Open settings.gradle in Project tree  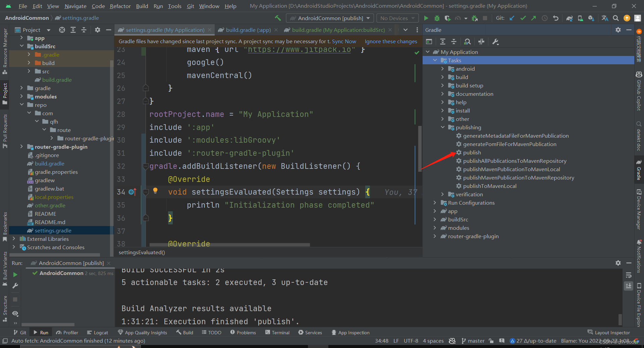(53, 230)
